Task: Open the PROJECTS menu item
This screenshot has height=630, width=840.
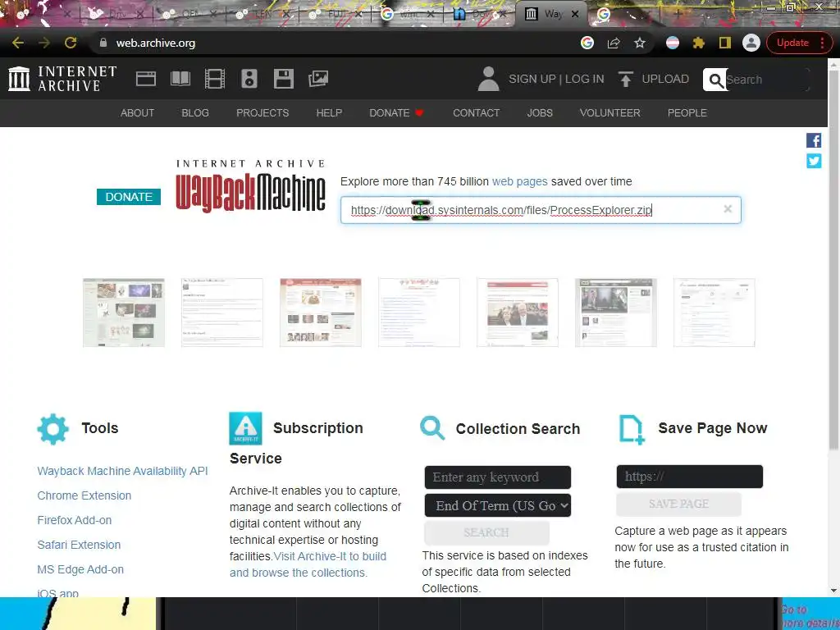Action: 262,113
